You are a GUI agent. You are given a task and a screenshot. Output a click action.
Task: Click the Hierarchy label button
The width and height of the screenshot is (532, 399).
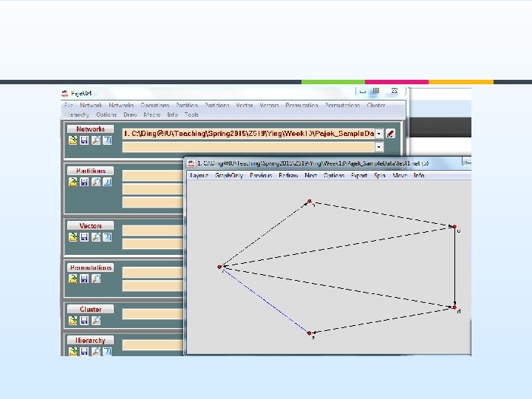pos(90,340)
